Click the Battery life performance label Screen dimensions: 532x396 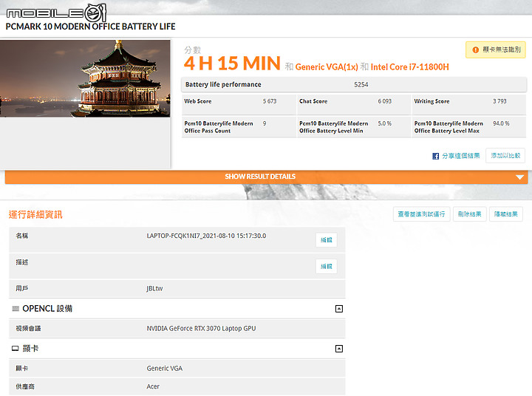coord(223,84)
